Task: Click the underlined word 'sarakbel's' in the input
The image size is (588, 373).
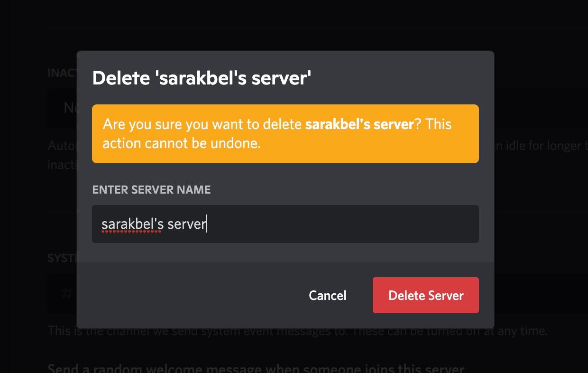Action: point(131,224)
